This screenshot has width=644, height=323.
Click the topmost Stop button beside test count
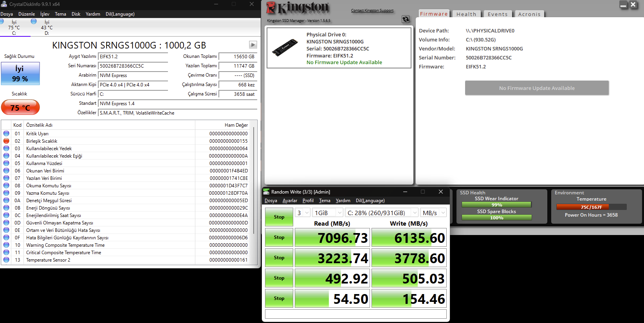pyautogui.click(x=279, y=217)
